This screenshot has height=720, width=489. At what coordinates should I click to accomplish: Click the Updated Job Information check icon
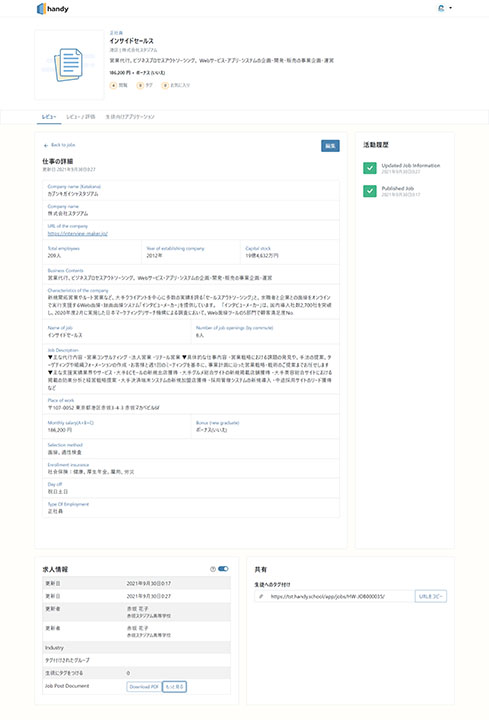point(370,168)
